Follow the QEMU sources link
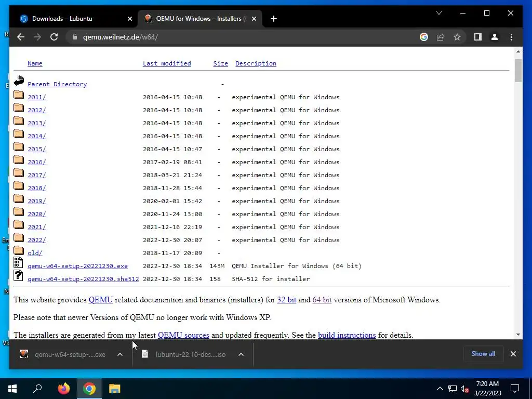The height and width of the screenshot is (399, 532). point(183,335)
